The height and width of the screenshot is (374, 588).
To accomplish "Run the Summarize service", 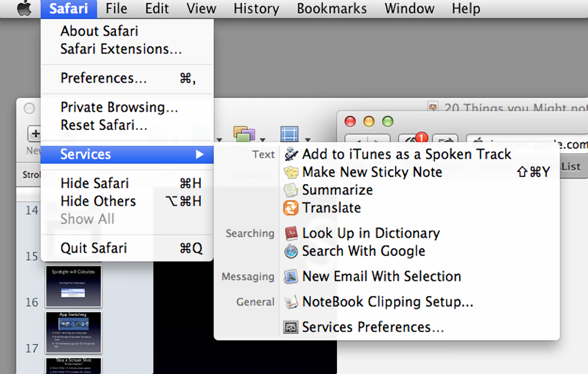I will 420,190.
